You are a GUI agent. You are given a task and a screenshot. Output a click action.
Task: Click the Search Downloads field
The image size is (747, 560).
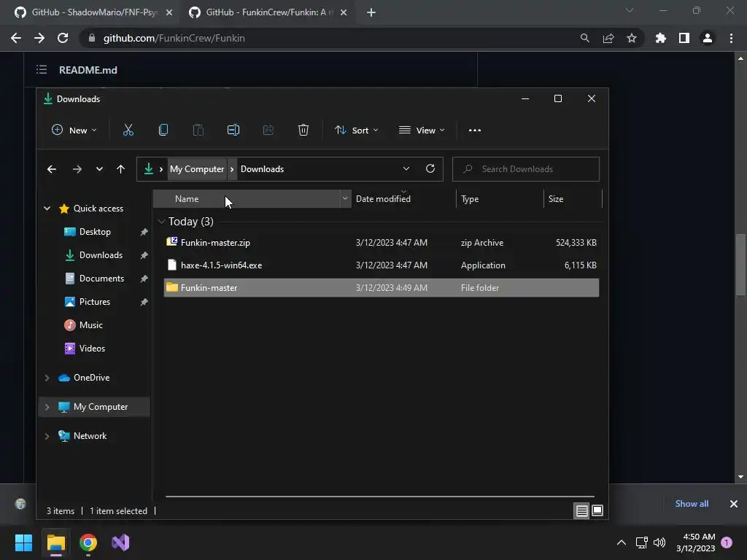[525, 169]
